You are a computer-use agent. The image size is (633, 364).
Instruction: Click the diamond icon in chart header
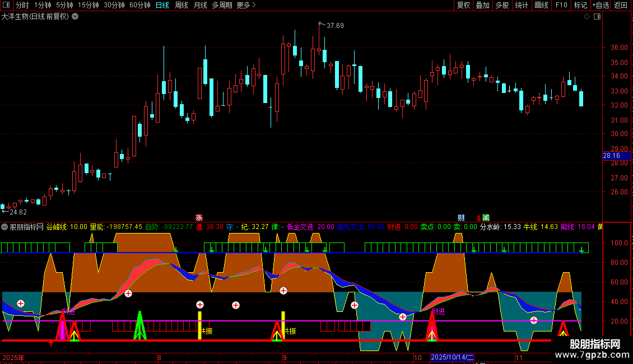point(587,17)
